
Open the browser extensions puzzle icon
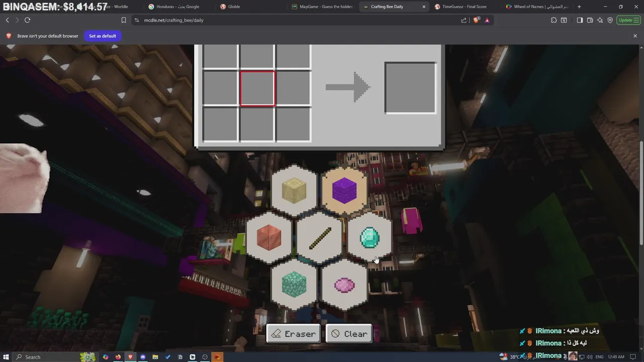pos(553,20)
